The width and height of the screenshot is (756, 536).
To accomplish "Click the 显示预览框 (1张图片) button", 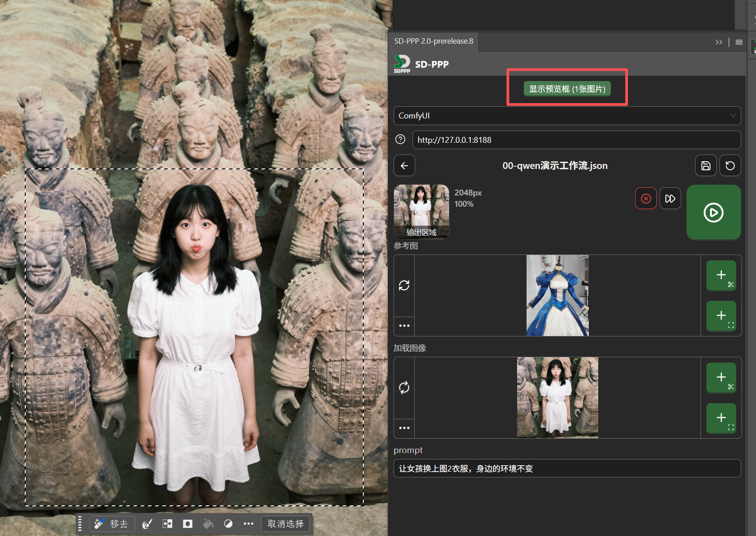I will coord(567,89).
